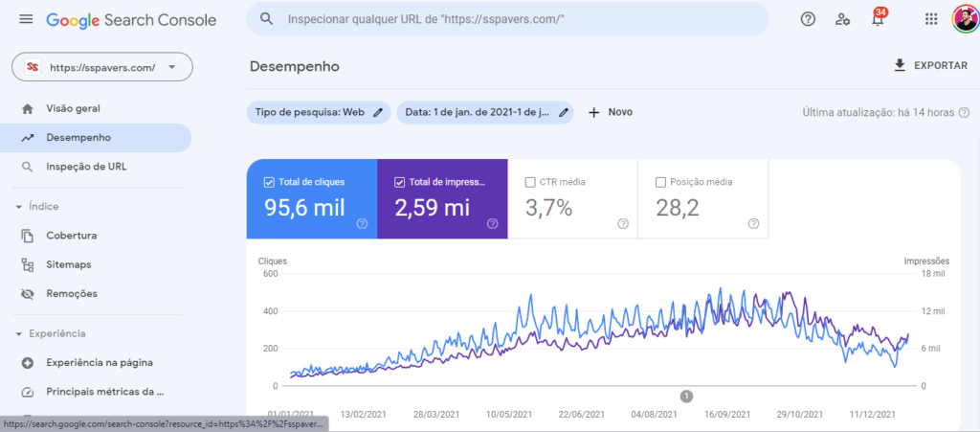Screen dimensions: 980x432
Task: Collapse the Experiência section
Action: 19,333
